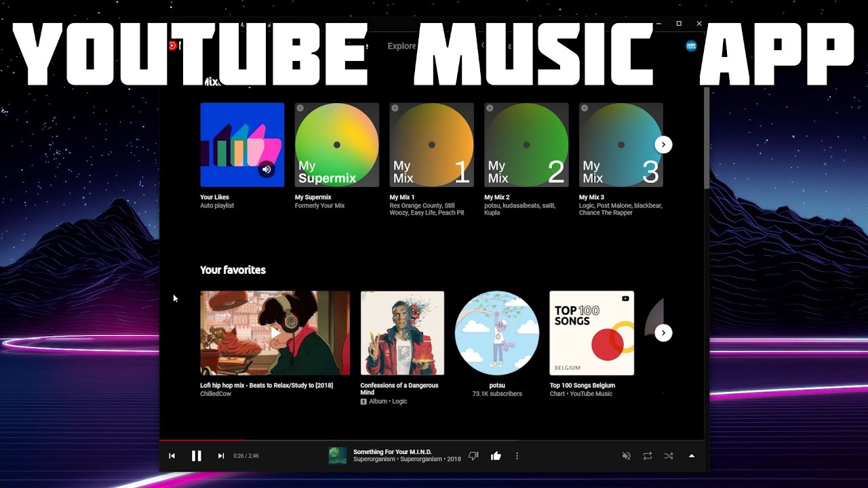Click the My Mix 3 title below its cover
The width and height of the screenshot is (868, 488).
pos(591,197)
